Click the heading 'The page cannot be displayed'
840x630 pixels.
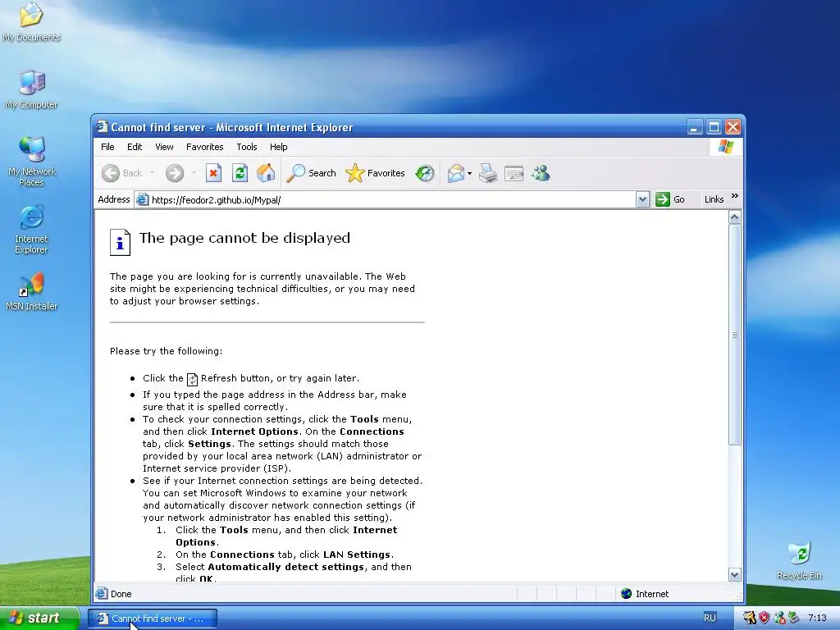tap(244, 238)
